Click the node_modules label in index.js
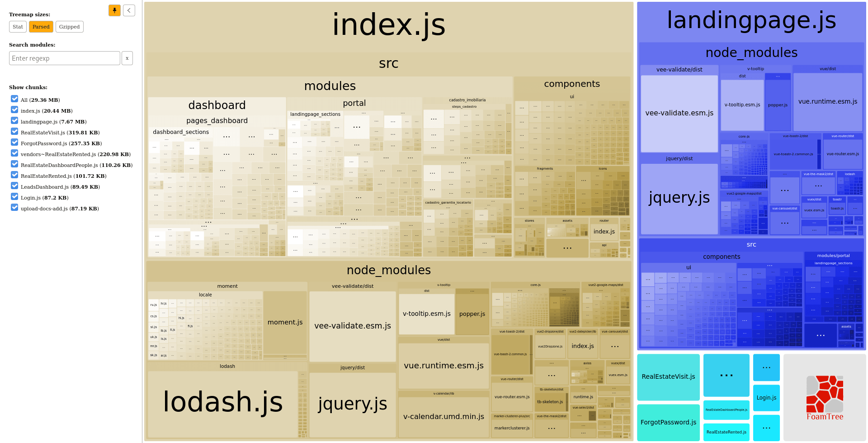 (x=389, y=270)
